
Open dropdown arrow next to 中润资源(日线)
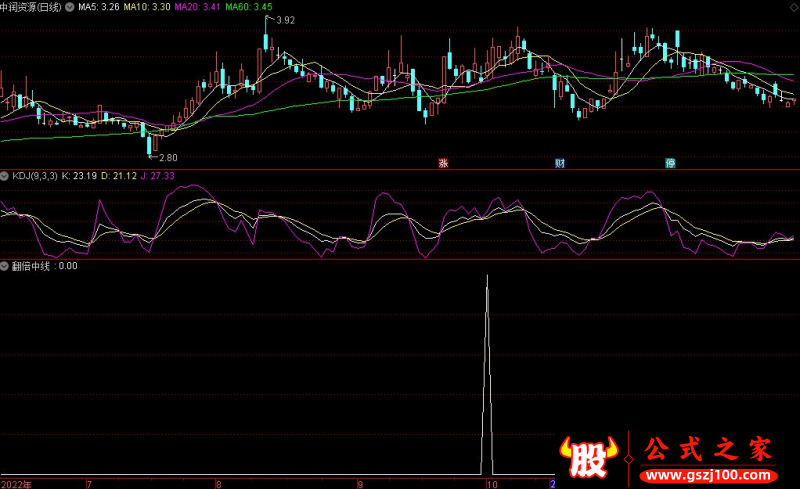(x=69, y=6)
